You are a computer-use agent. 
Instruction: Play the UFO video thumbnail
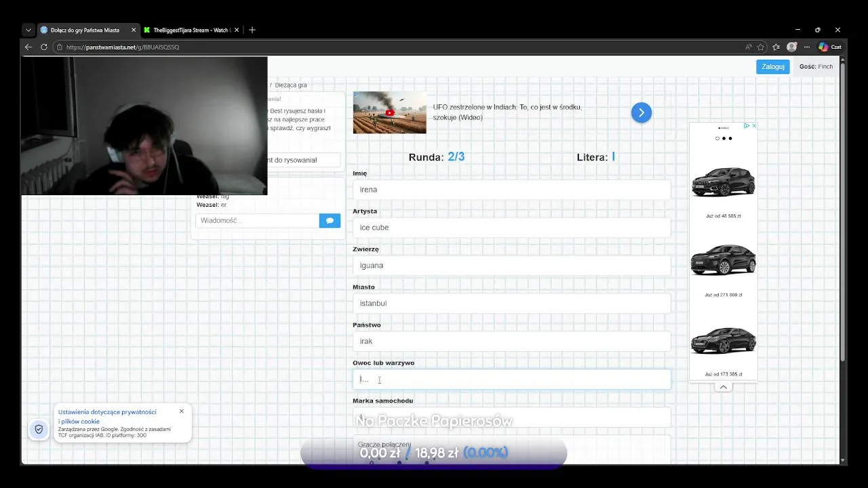[x=390, y=113]
